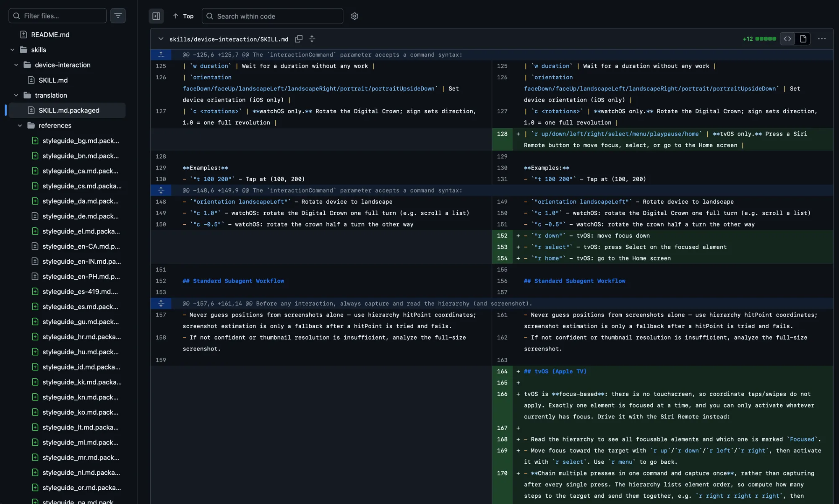This screenshot has width=839, height=504.
Task: Open diff view settings gear
Action: tap(354, 16)
